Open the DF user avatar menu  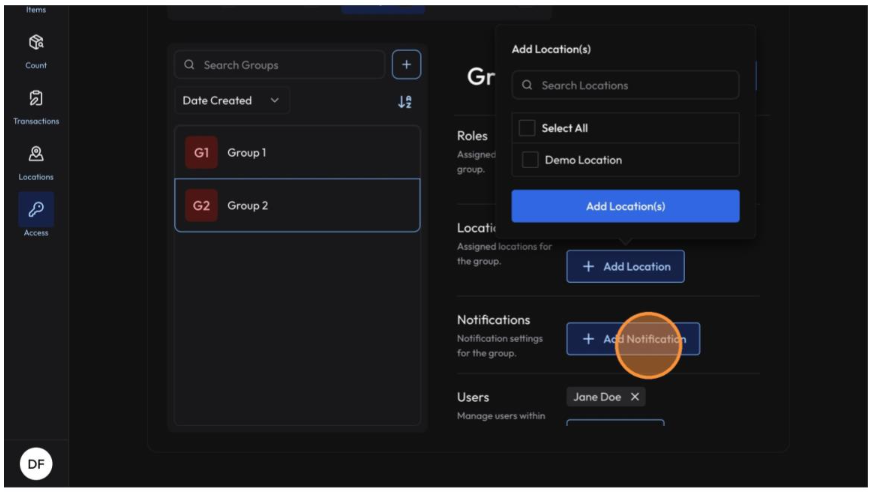(36, 464)
